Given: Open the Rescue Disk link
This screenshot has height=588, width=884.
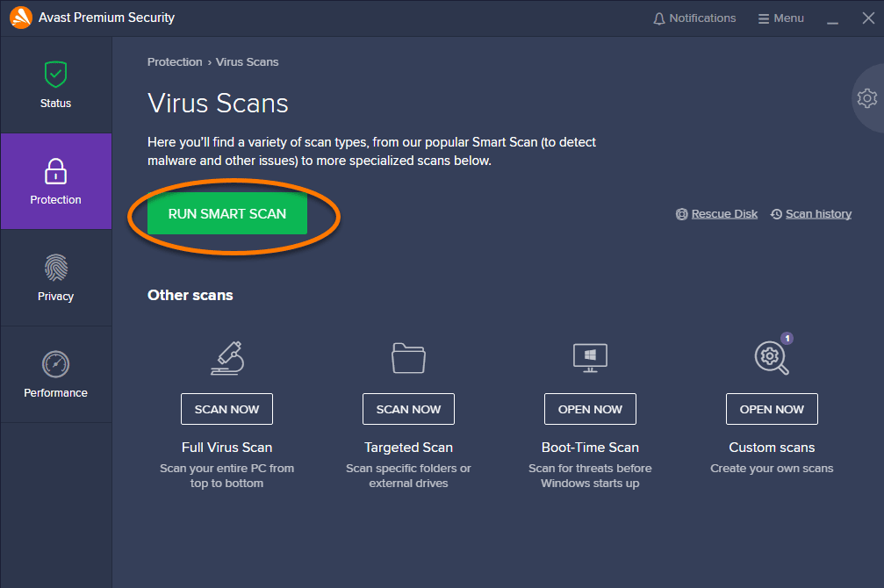Looking at the screenshot, I should click(724, 213).
